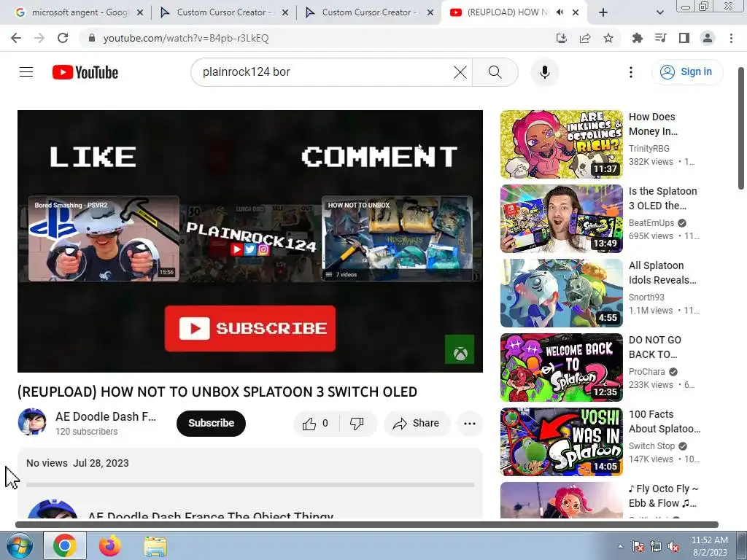Click the Switch Stop channel name
This screenshot has height=560, width=747.
click(651, 446)
